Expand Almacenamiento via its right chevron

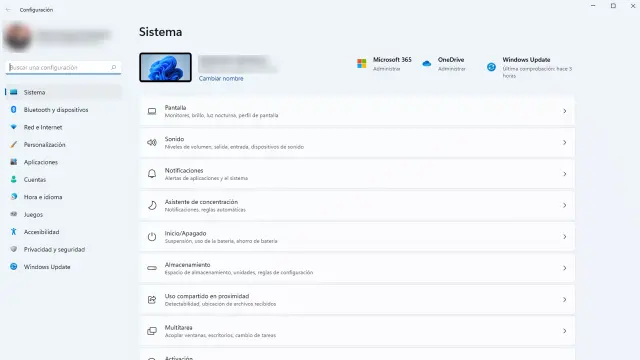(564, 268)
